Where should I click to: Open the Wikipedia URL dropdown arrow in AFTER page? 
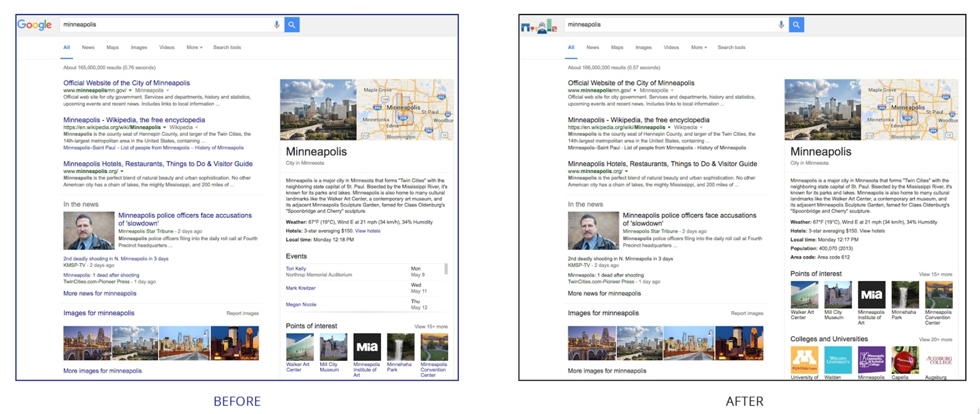tap(669, 127)
